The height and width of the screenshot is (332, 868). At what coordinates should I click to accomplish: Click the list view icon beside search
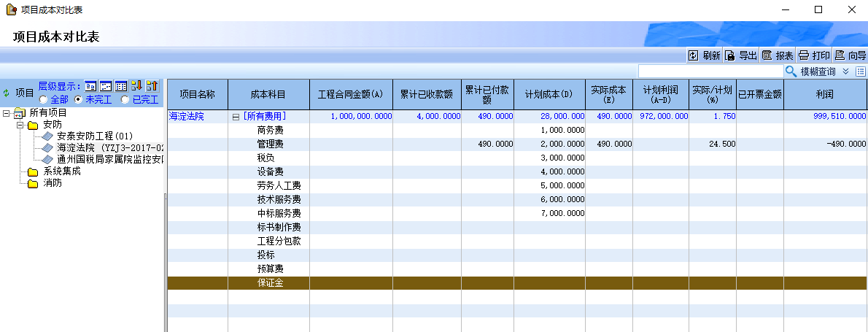click(861, 72)
